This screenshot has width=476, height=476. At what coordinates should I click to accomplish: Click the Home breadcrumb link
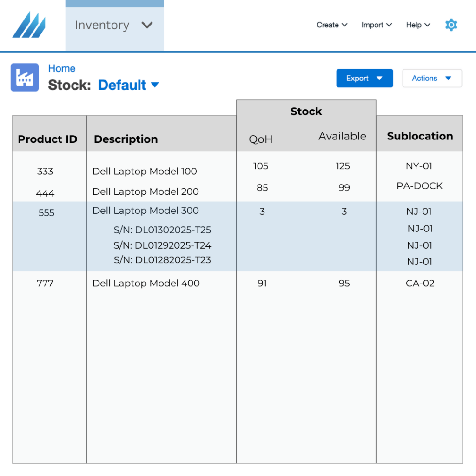(x=62, y=68)
